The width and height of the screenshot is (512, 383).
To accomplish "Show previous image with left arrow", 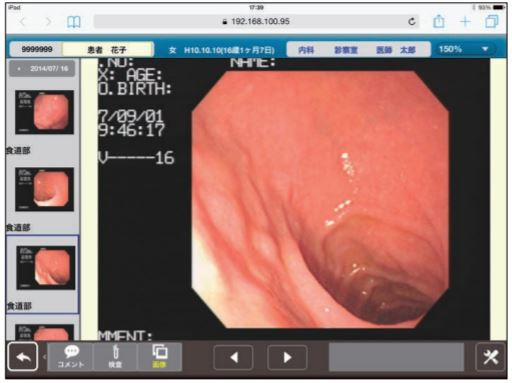I will pos(233,357).
